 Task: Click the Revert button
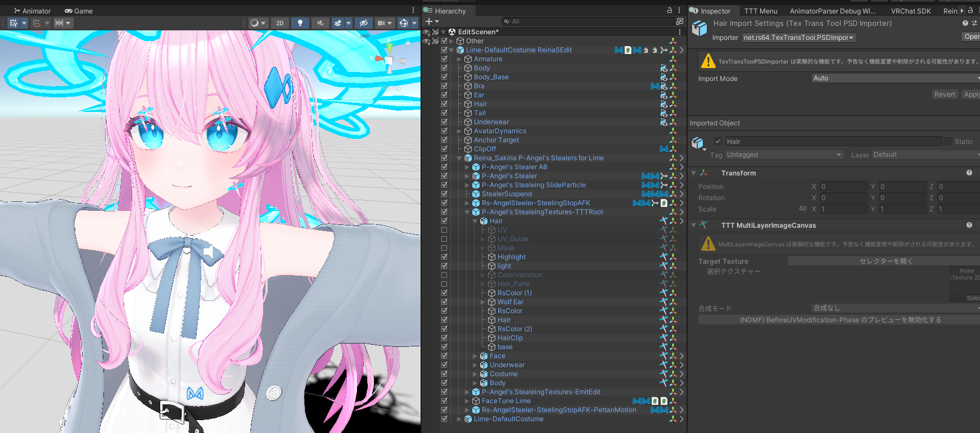pos(945,94)
